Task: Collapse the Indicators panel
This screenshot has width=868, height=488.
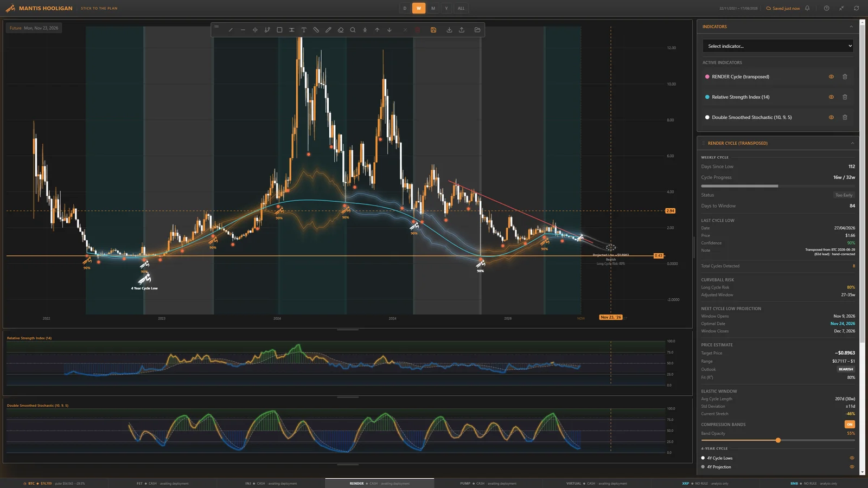Action: pyautogui.click(x=851, y=27)
